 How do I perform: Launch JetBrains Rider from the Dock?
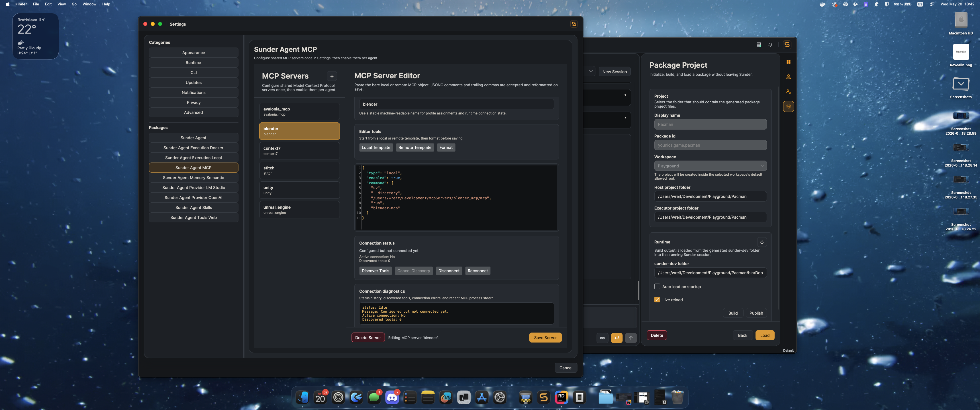click(x=562, y=397)
